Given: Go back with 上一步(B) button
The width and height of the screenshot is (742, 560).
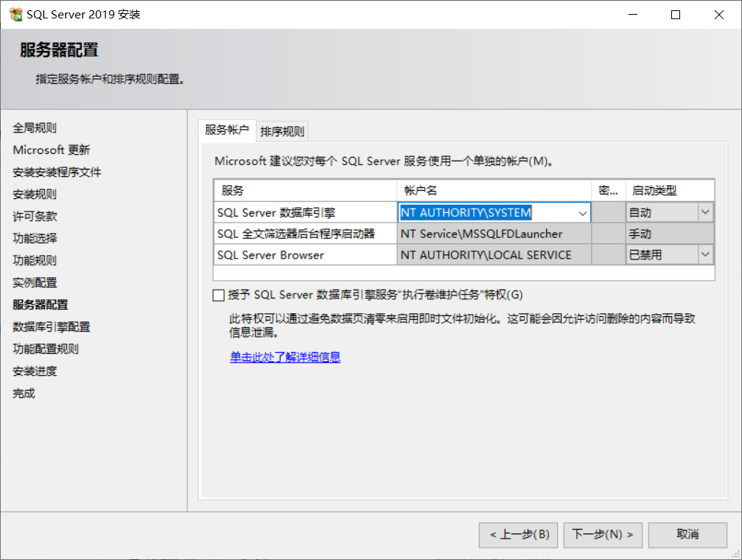Looking at the screenshot, I should click(x=518, y=535).
